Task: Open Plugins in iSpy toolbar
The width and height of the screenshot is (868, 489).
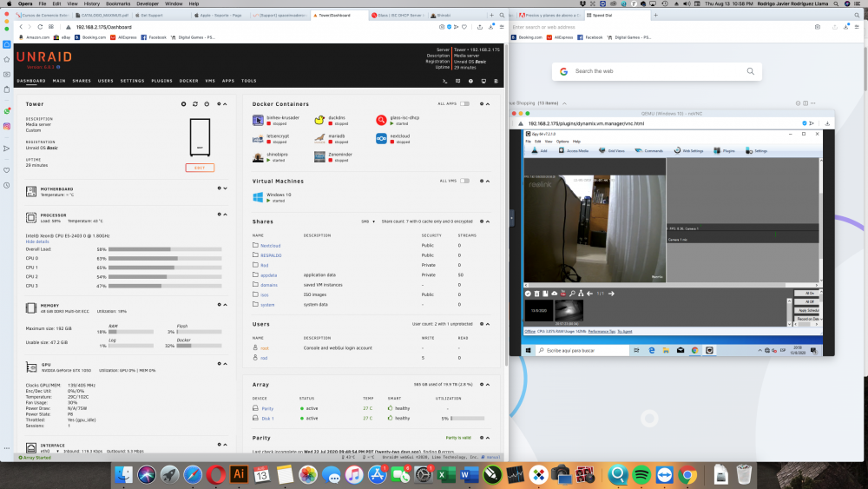Action: point(724,150)
